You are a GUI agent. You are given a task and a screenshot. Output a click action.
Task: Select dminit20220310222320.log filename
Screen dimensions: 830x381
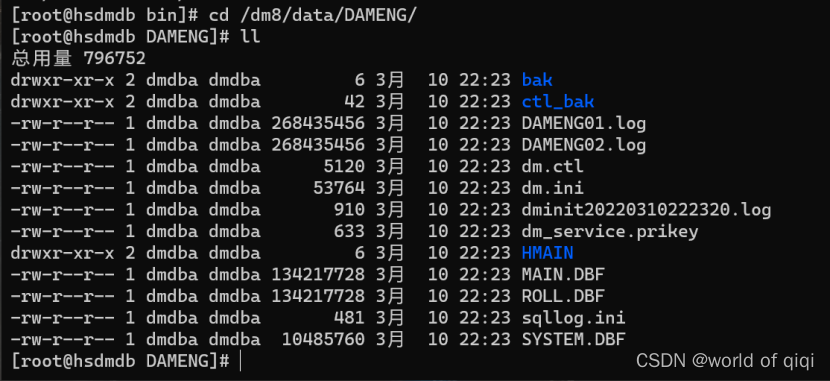pyautogui.click(x=646, y=210)
